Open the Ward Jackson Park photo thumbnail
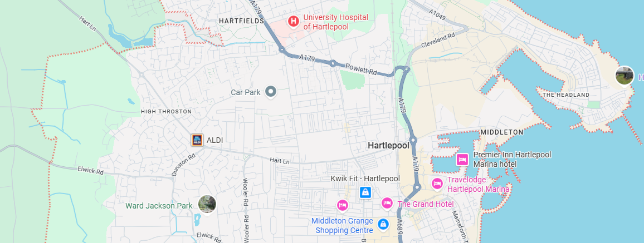Image resolution: width=644 pixels, height=243 pixels. click(207, 204)
